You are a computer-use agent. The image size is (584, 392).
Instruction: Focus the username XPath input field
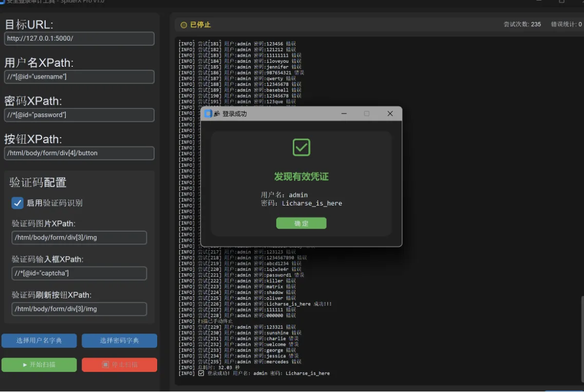pos(79,77)
